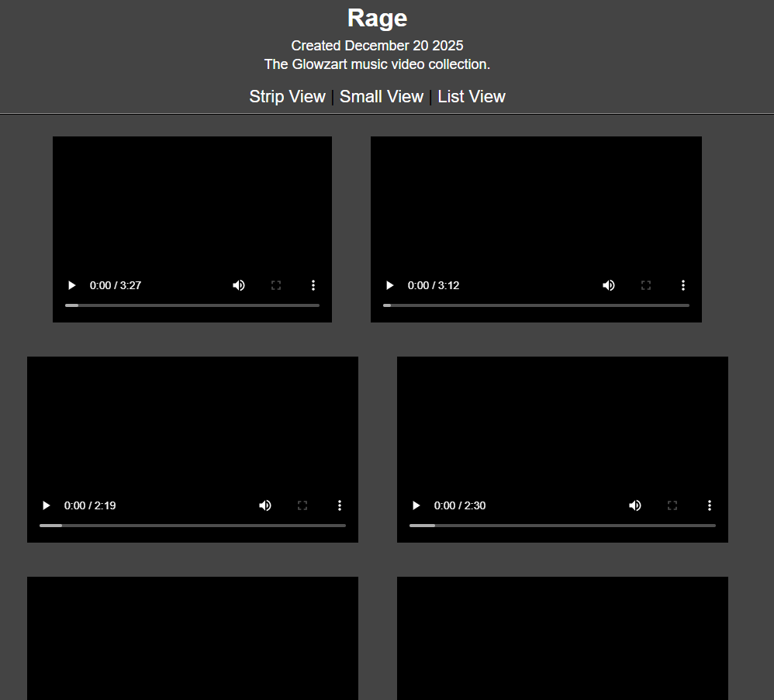Seek within the 2:30 video progress bar
Screen dimensions: 774x700
(x=562, y=526)
